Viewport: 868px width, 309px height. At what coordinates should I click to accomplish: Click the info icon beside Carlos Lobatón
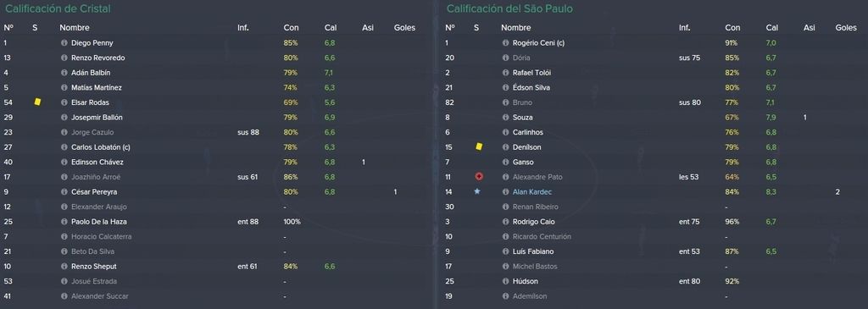[x=64, y=147]
